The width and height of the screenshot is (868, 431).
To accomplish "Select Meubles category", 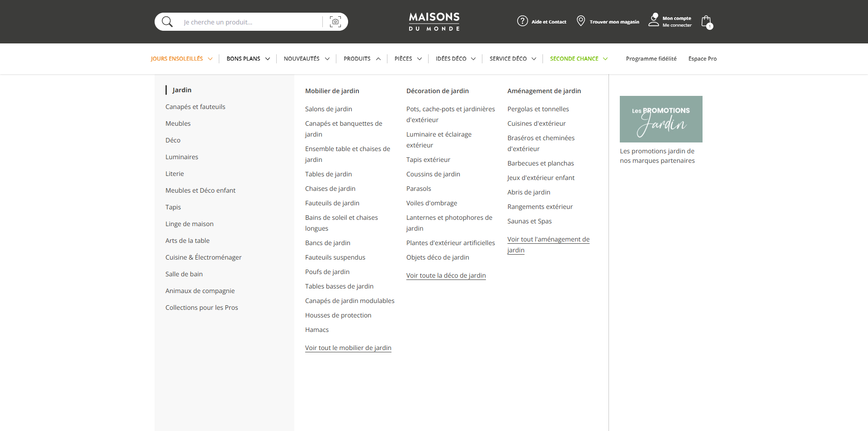I will pos(178,123).
